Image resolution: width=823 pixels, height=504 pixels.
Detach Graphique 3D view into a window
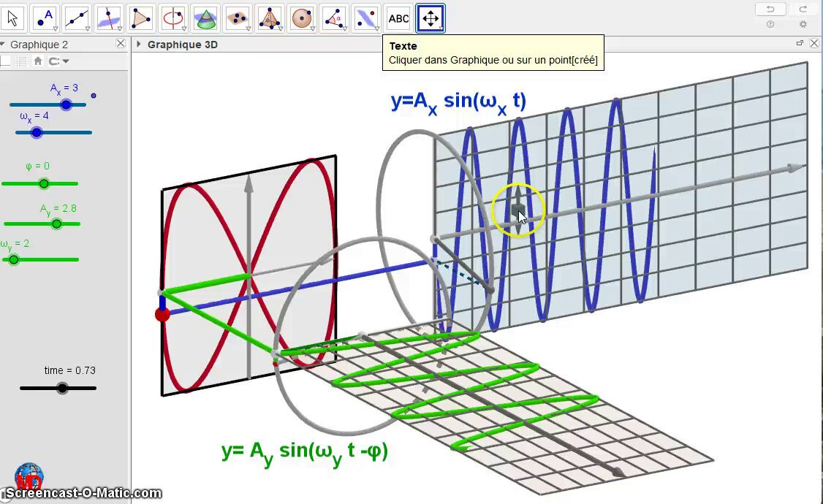click(800, 43)
